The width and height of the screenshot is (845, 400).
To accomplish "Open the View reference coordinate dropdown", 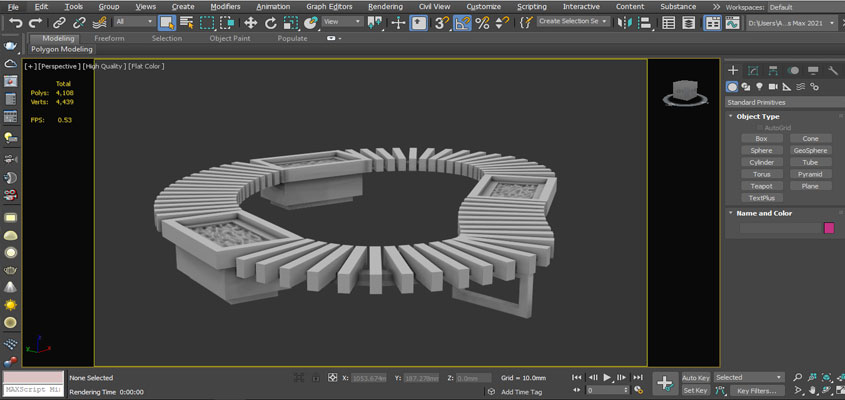I will point(343,22).
